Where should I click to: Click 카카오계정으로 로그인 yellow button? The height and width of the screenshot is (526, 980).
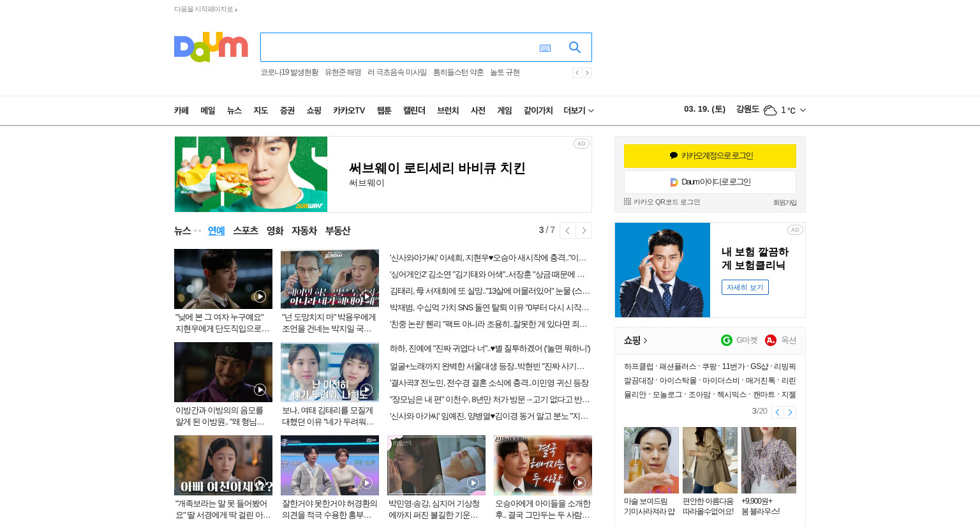pos(710,156)
